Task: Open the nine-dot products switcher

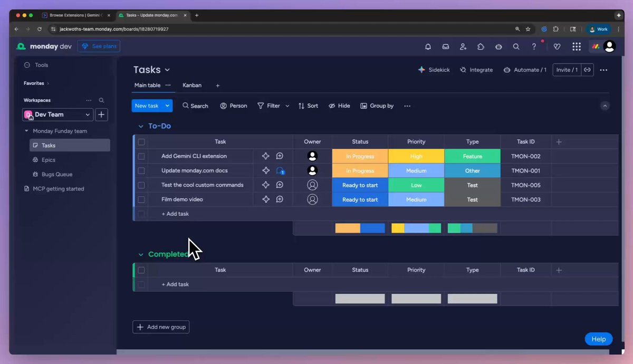Action: (577, 46)
